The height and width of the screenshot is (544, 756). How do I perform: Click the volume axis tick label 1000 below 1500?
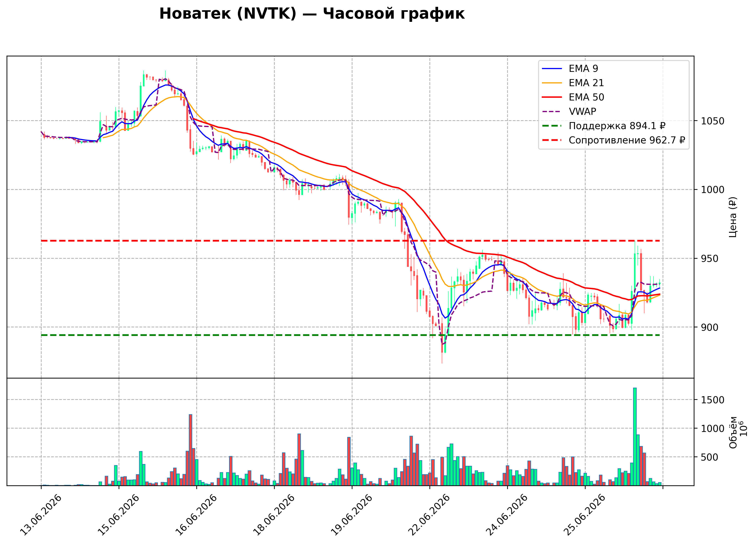click(713, 429)
